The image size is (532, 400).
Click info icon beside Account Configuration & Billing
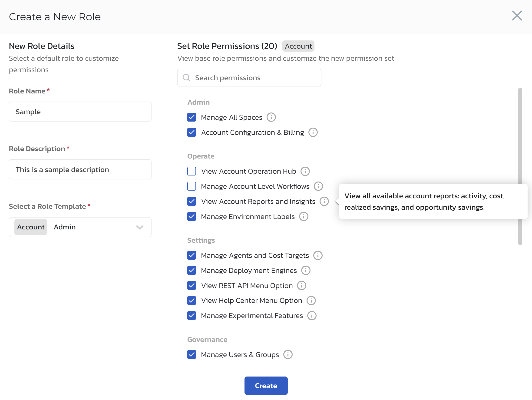tap(313, 132)
